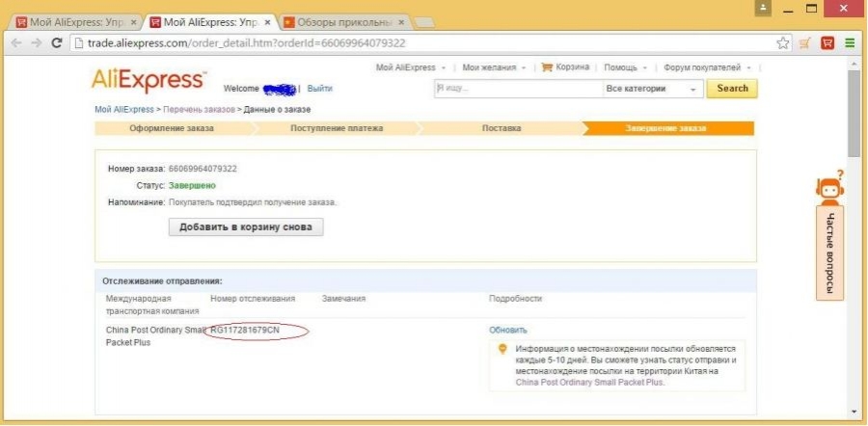Open the red AliExpress extension icon
The width and height of the screenshot is (868, 426).
(827, 43)
